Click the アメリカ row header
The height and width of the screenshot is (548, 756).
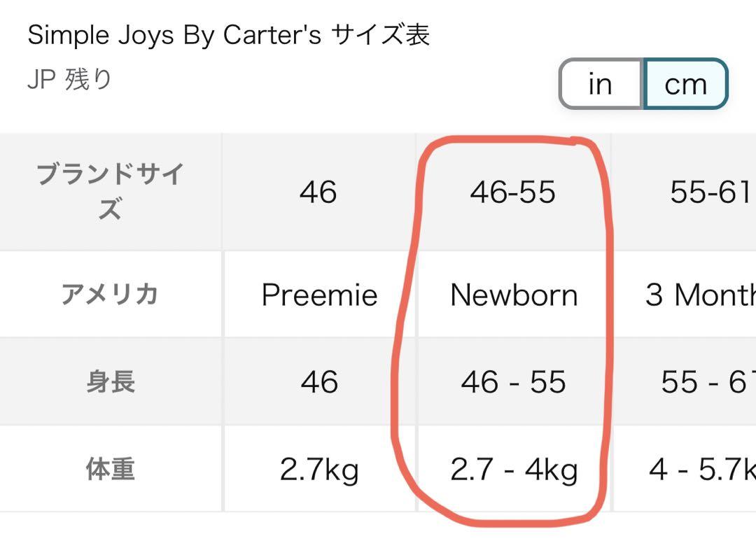tap(111, 295)
